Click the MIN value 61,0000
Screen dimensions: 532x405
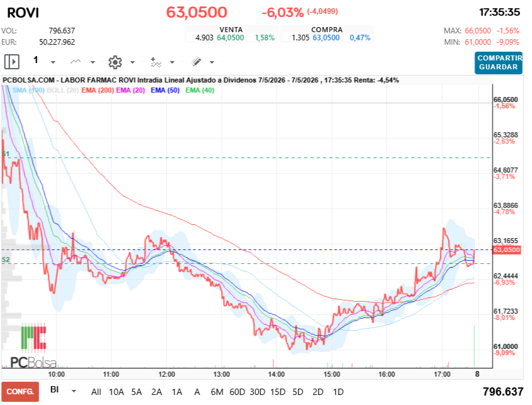(478, 42)
